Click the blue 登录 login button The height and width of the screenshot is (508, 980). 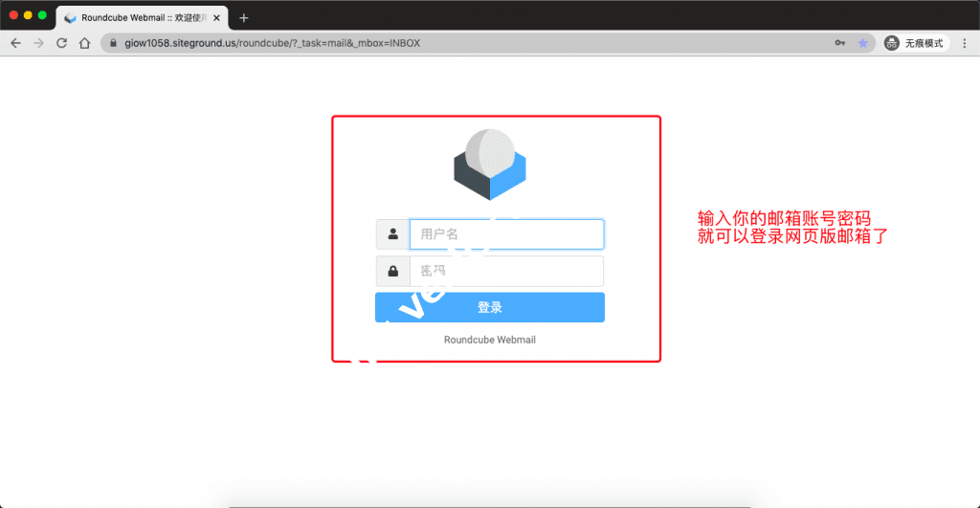point(490,307)
